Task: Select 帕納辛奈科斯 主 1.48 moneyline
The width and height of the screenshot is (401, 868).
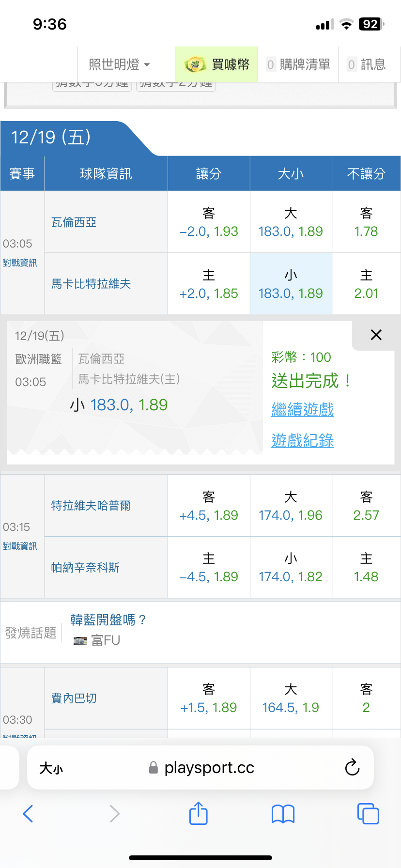Action: click(366, 568)
